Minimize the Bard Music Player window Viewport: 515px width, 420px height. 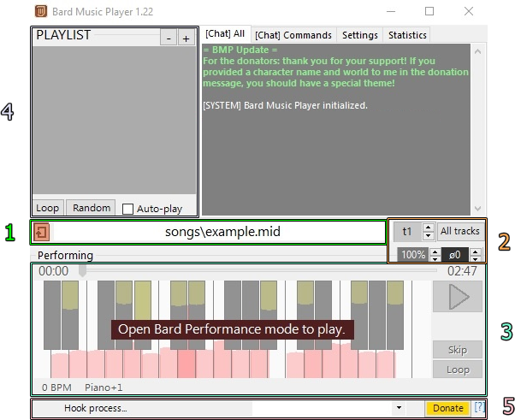point(391,11)
